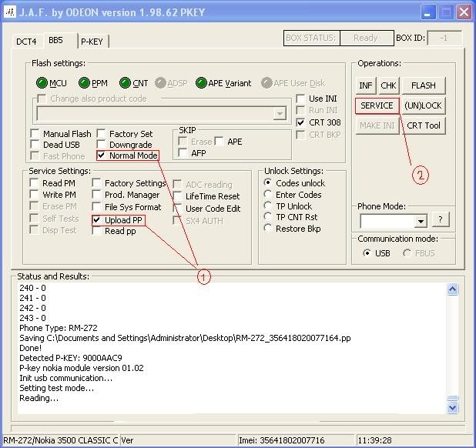Viewport: 476px width, 448px height.
Task: Toggle the Normal Mode checkbox
Action: pyautogui.click(x=101, y=155)
